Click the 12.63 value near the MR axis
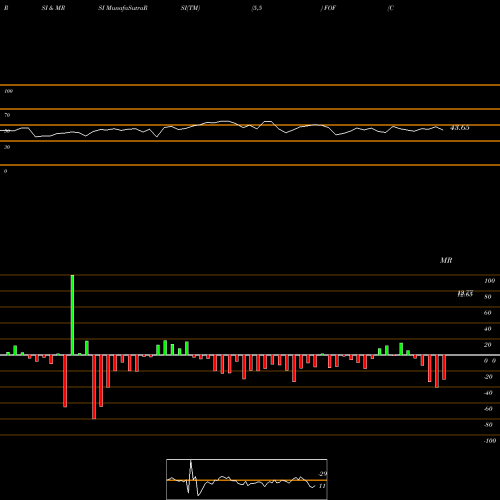This screenshot has height=500, width=500. tap(465, 294)
